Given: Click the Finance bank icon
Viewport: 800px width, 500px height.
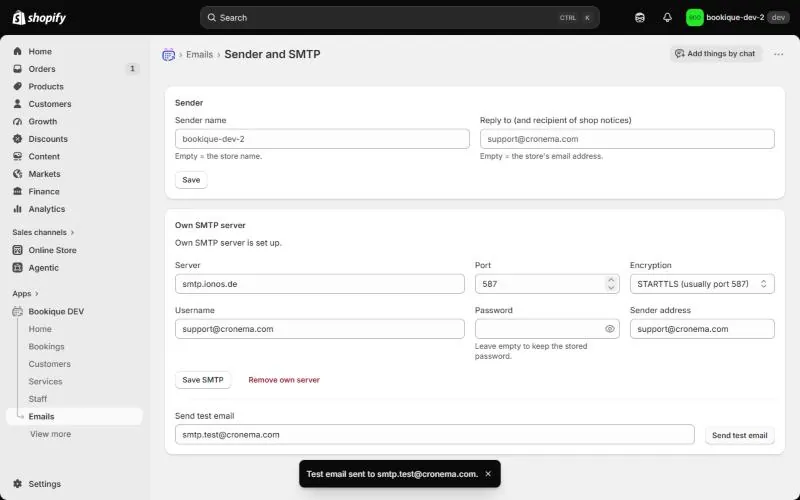Looking at the screenshot, I should [x=18, y=191].
